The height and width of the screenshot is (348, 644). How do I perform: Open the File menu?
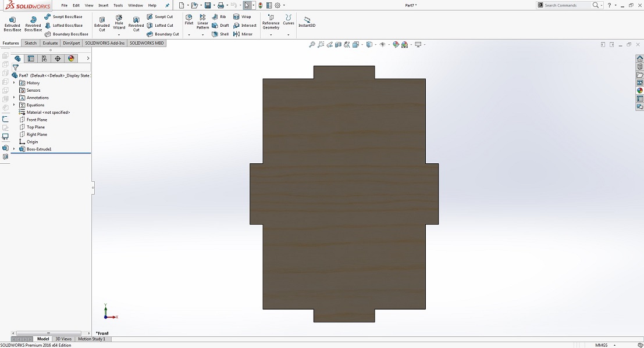65,5
